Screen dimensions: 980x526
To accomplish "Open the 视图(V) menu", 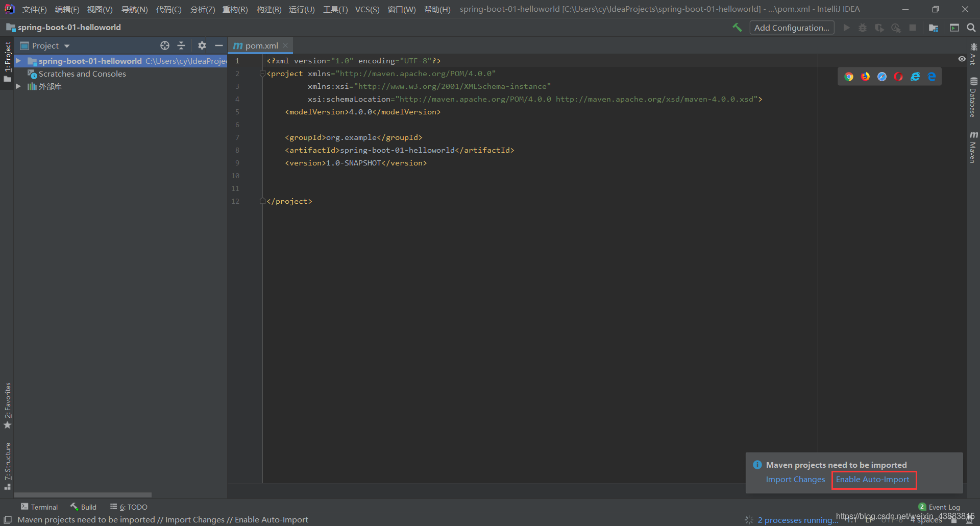I will (100, 9).
